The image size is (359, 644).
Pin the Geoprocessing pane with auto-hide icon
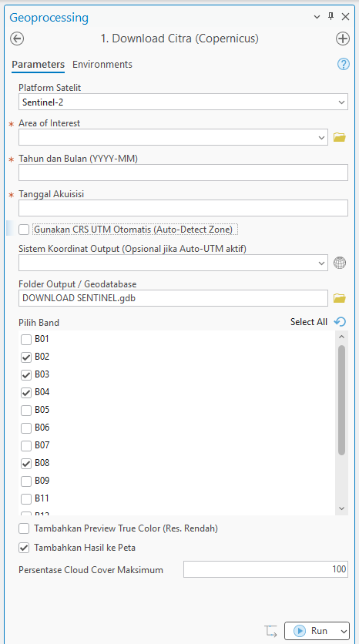(x=330, y=16)
